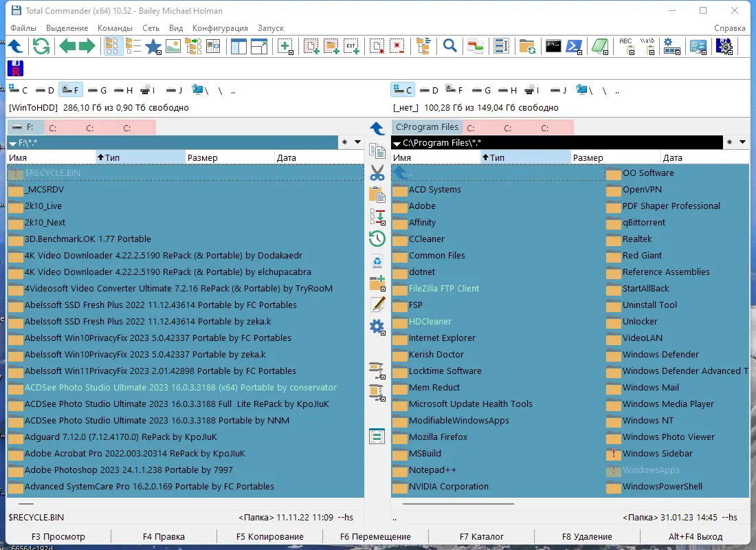Image resolution: width=756 pixels, height=550 pixels.
Task: Switch to thumbnail image view icon
Action: coord(173,47)
